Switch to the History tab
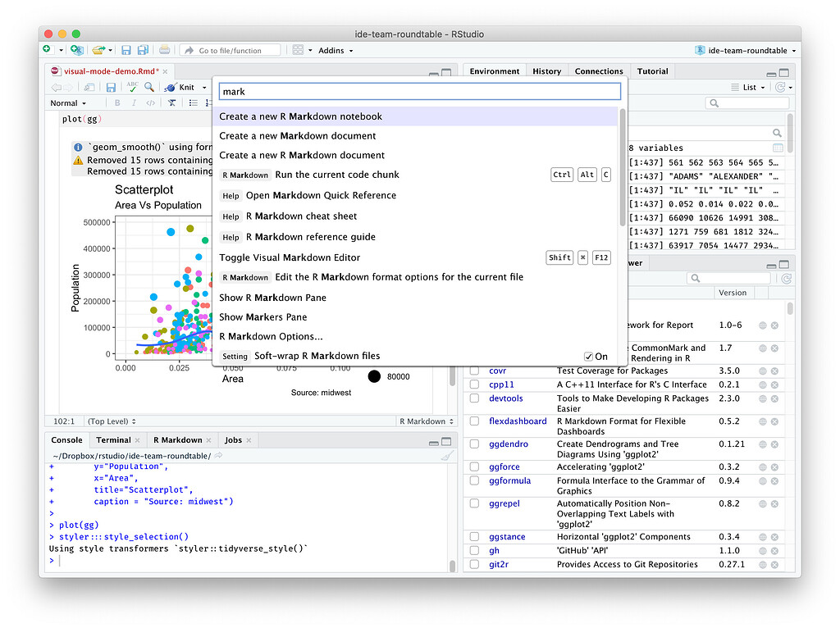Screen dimensions: 840x628 [x=546, y=71]
